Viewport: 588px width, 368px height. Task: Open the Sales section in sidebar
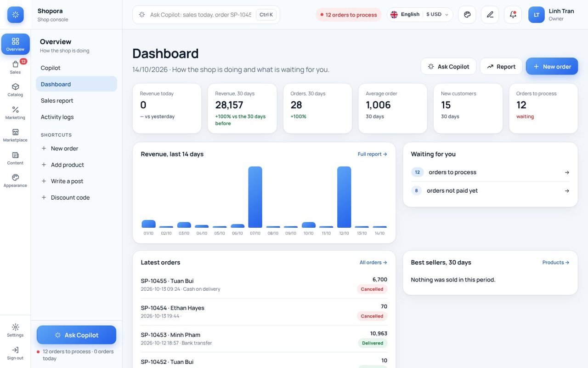tap(15, 67)
